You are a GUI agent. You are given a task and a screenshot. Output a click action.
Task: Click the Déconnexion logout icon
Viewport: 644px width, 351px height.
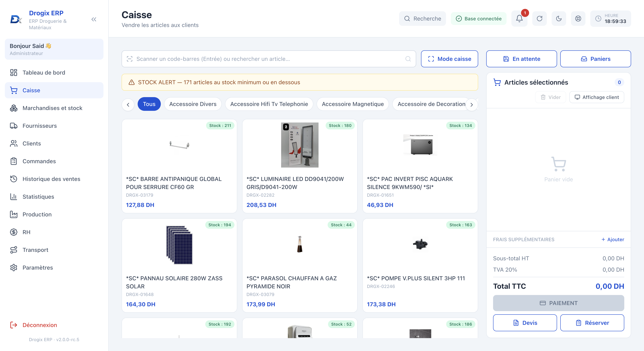pos(13,325)
